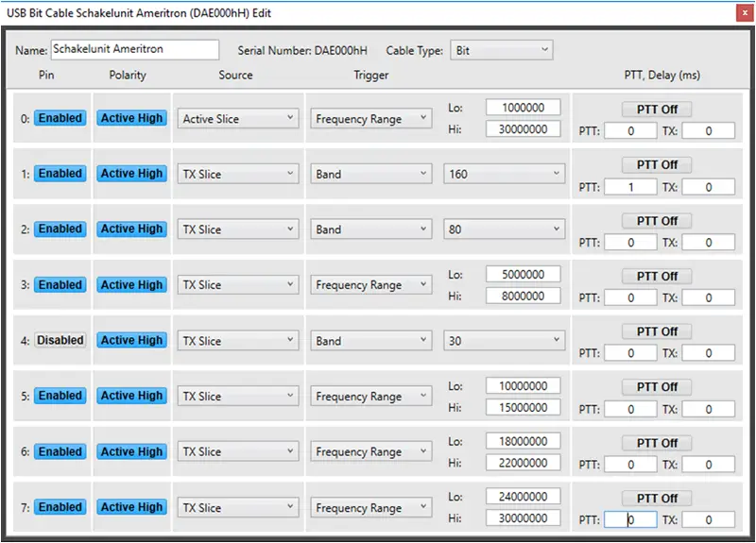Click PTT Off button for pin 4
This screenshot has height=543, width=756.
(657, 331)
